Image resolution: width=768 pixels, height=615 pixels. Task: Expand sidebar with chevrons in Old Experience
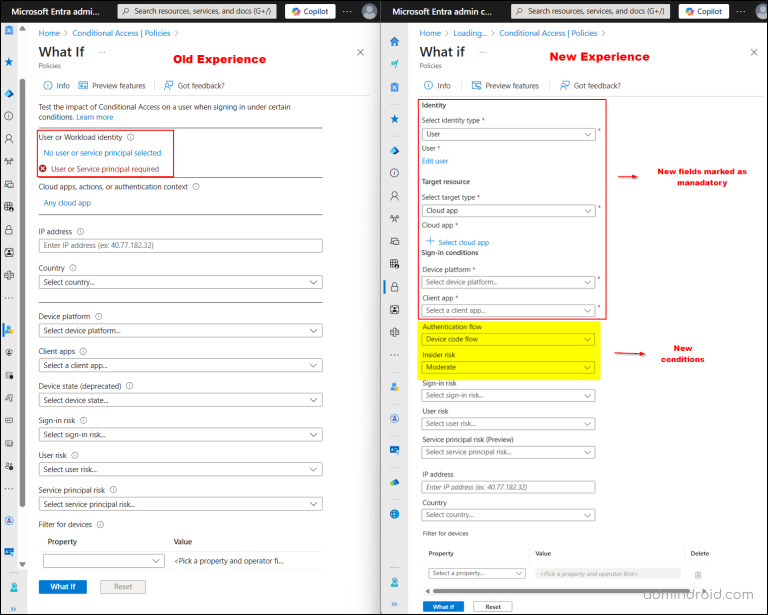coord(13,609)
